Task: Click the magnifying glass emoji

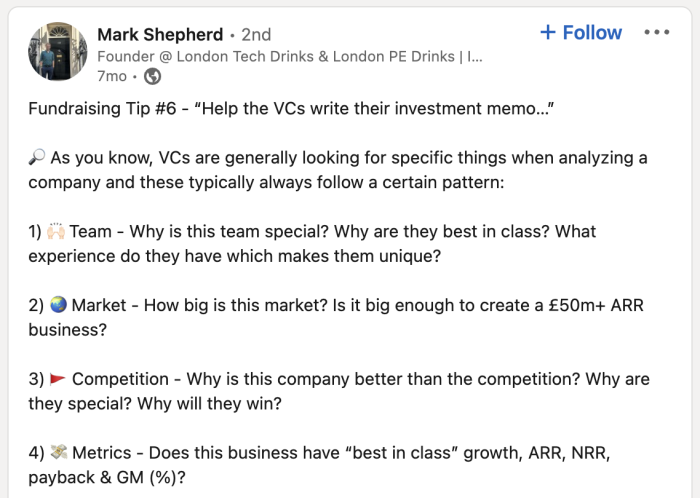Action: tap(37, 157)
